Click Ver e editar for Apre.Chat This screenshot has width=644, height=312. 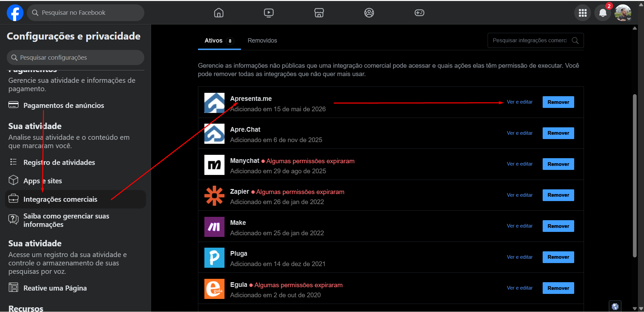pyautogui.click(x=519, y=133)
